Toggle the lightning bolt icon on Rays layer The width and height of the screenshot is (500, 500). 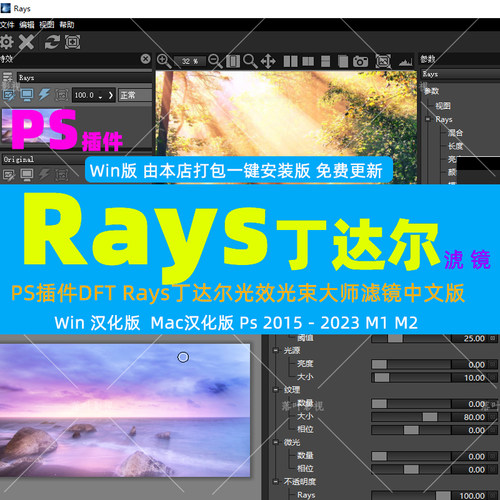pyautogui.click(x=44, y=95)
